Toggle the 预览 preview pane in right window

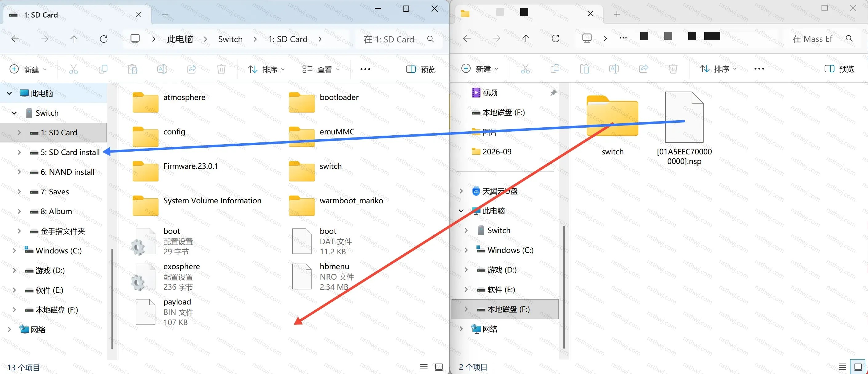tap(839, 69)
